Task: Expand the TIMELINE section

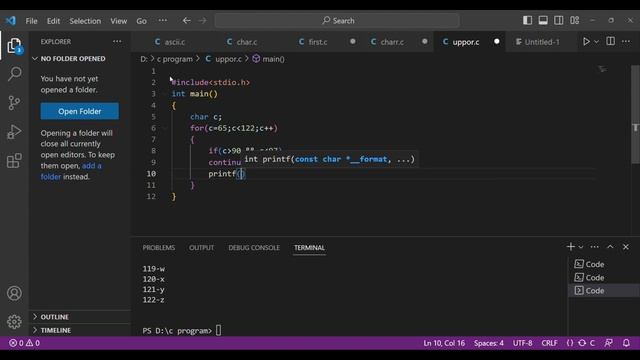Action: pyautogui.click(x=80, y=330)
